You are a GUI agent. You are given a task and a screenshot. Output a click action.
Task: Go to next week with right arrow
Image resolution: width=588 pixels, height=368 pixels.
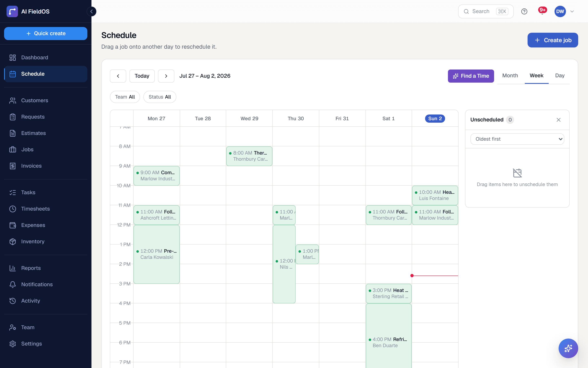point(166,76)
